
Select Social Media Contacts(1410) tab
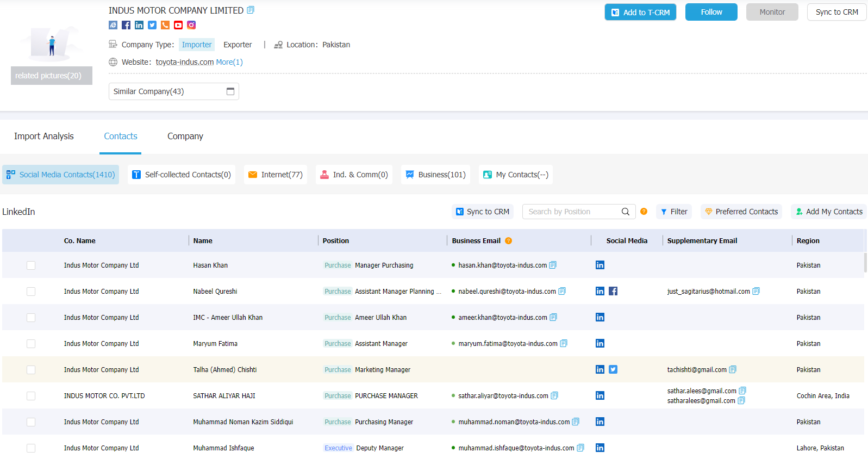click(61, 175)
